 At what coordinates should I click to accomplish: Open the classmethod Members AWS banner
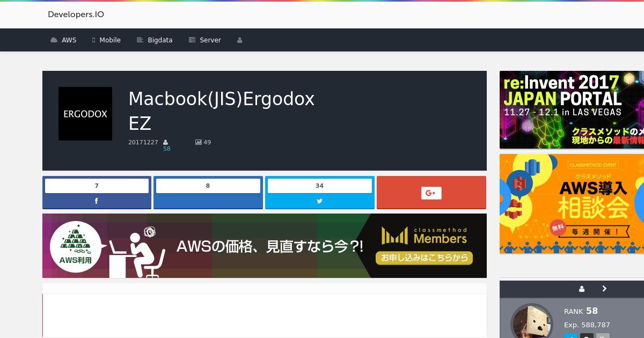point(265,246)
